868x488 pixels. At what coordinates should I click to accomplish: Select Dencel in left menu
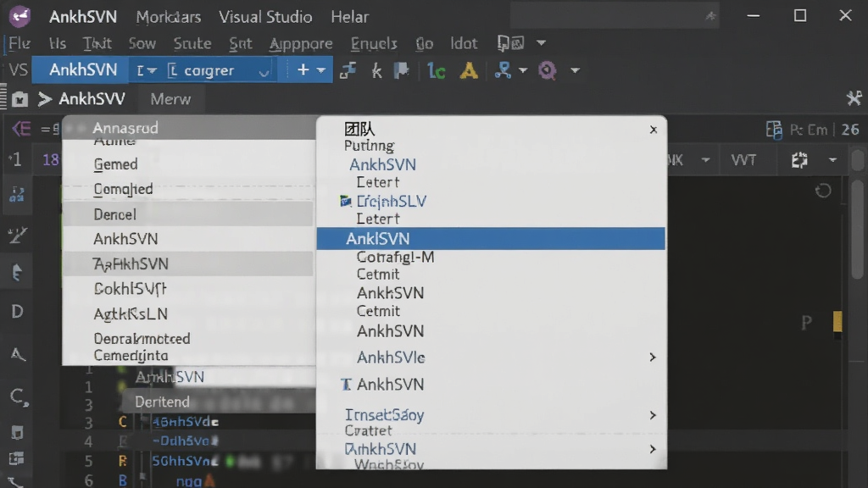tap(187, 214)
